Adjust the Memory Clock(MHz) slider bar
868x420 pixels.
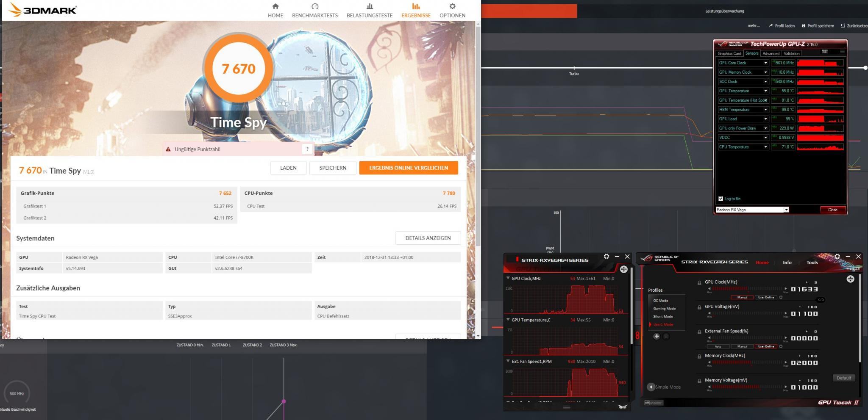[x=747, y=362]
